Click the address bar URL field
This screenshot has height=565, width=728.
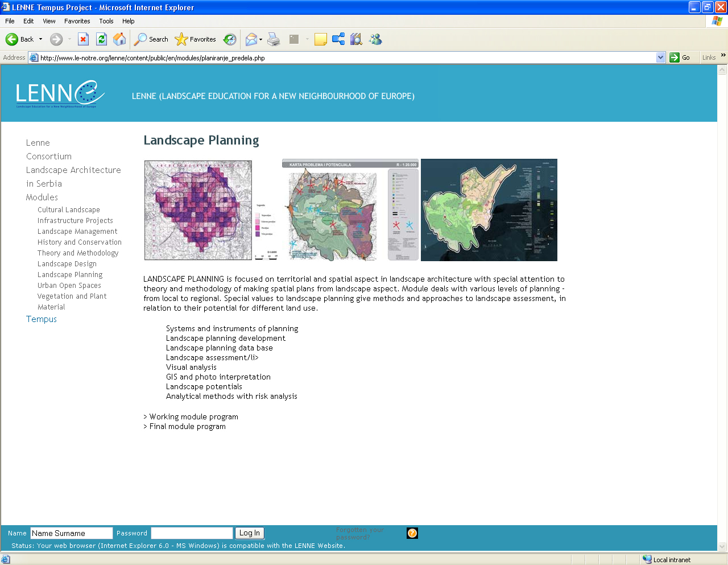(347, 57)
